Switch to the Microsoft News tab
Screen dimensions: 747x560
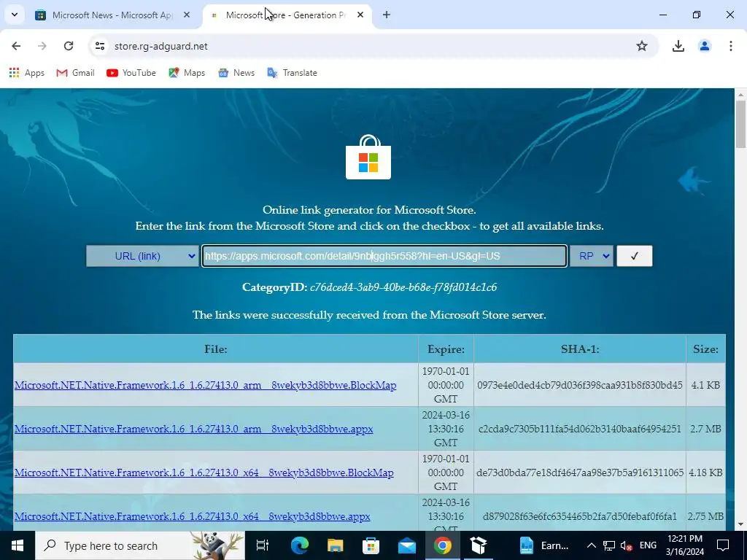(x=112, y=15)
